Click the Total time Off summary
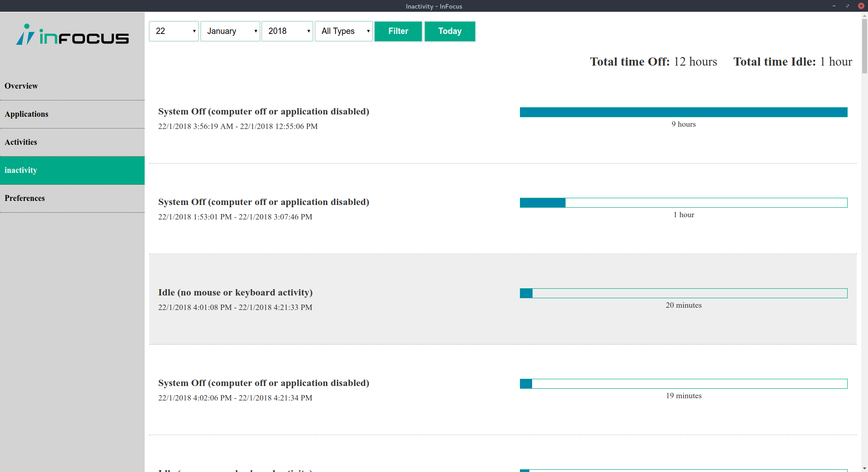 [x=653, y=62]
